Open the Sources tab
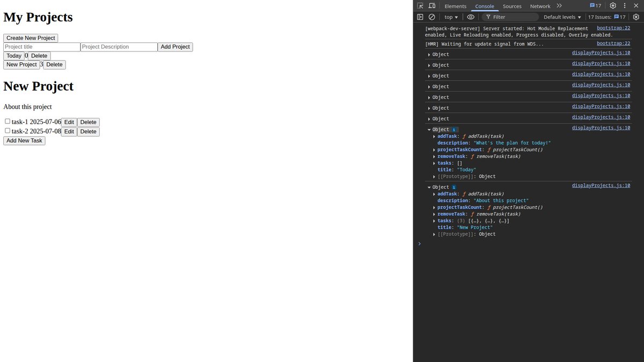This screenshot has height=362, width=644. 512,6
